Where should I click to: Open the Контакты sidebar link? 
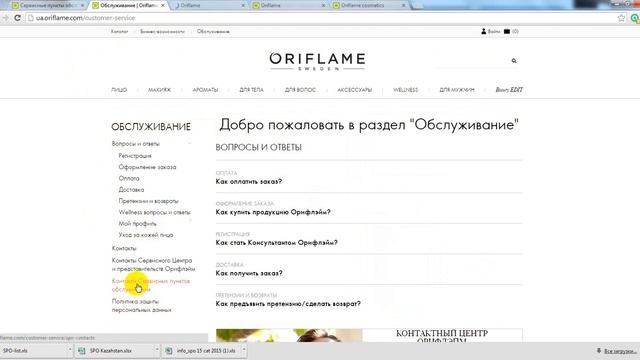click(124, 248)
